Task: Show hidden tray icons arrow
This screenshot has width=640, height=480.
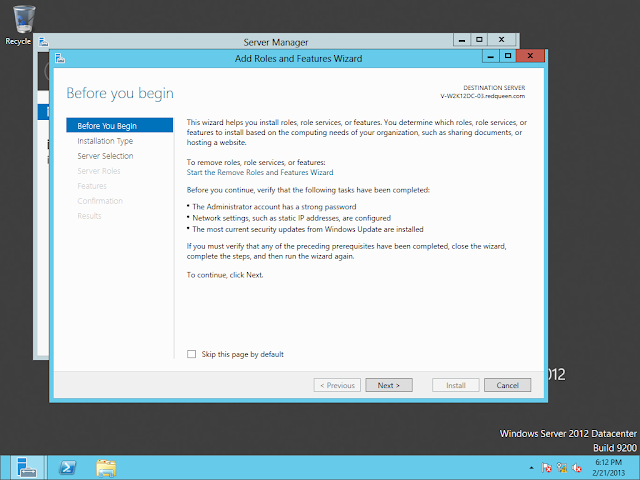Action: pos(531,468)
